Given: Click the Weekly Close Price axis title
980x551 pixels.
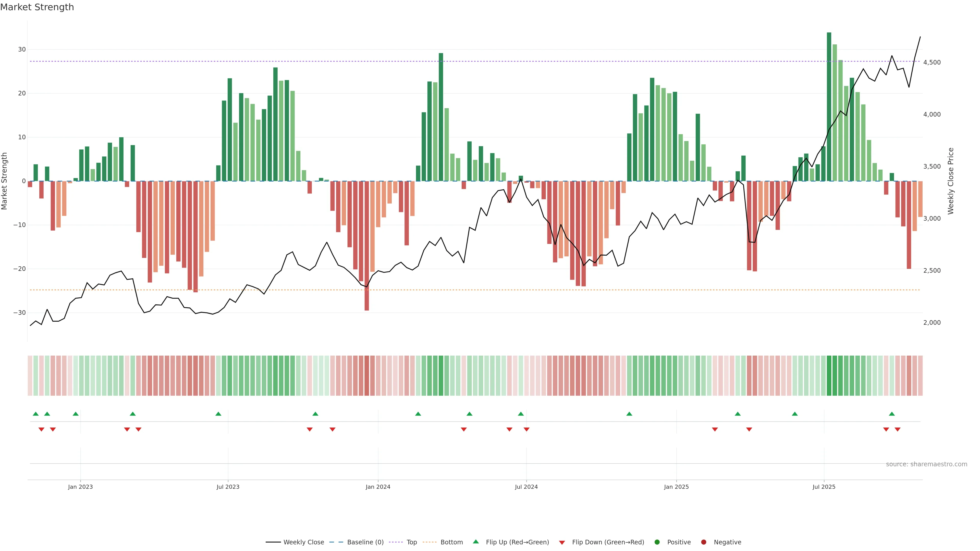Looking at the screenshot, I should pyautogui.click(x=951, y=181).
